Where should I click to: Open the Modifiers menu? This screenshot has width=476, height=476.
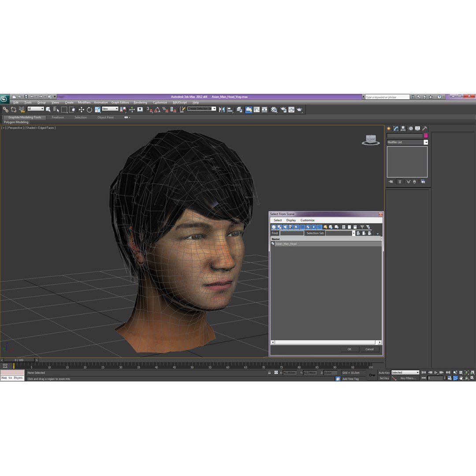[x=84, y=103]
